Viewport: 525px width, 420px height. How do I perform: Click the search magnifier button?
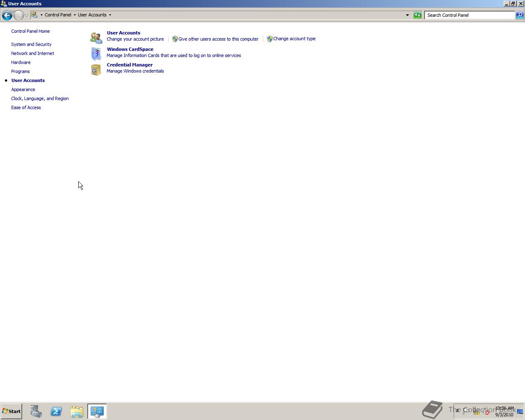click(x=520, y=15)
